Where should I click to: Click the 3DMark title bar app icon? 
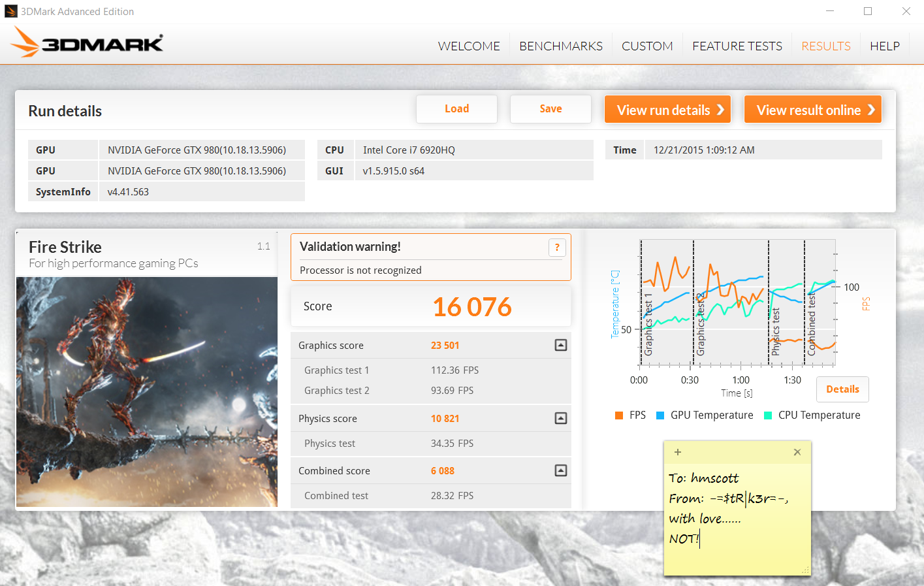[10, 11]
